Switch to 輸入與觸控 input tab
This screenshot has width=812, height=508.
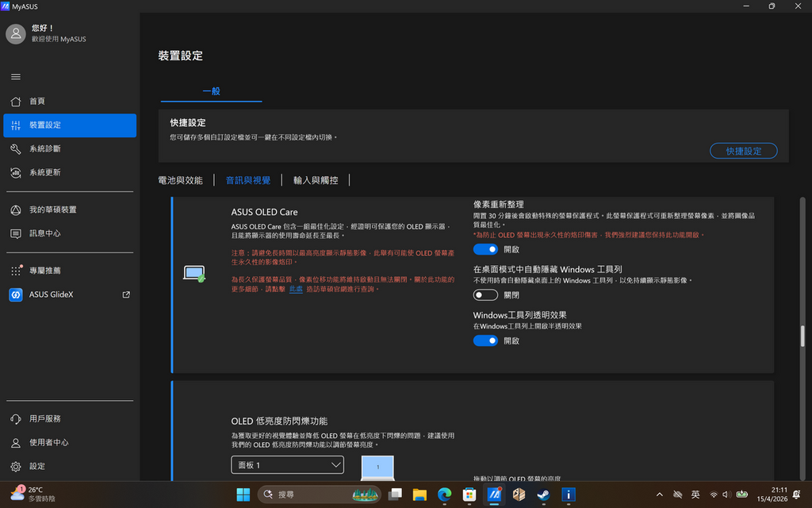click(x=316, y=179)
